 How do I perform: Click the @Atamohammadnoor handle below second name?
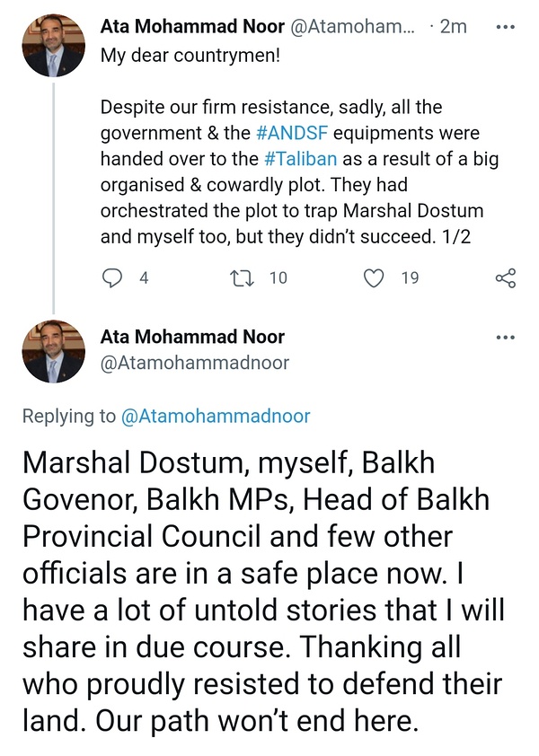195,363
